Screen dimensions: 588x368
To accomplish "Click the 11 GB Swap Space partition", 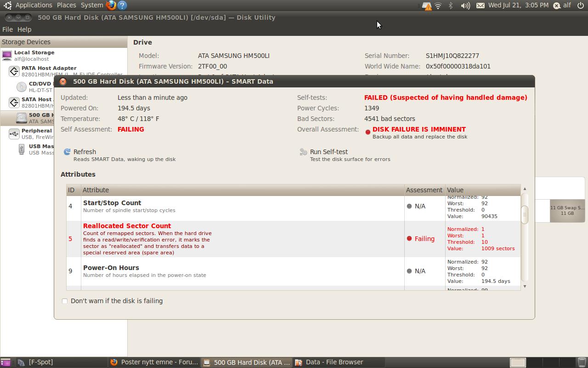I will [567, 211].
